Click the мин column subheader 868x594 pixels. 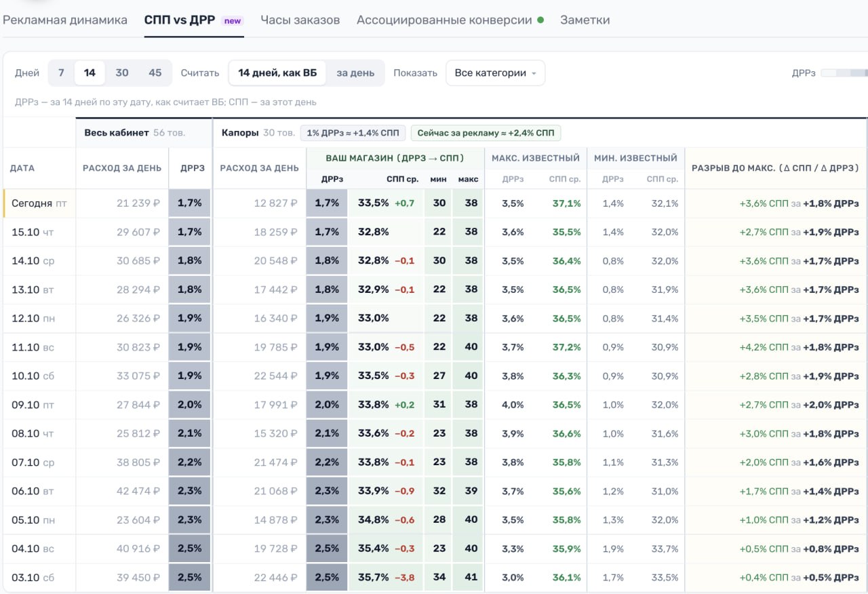click(x=438, y=179)
